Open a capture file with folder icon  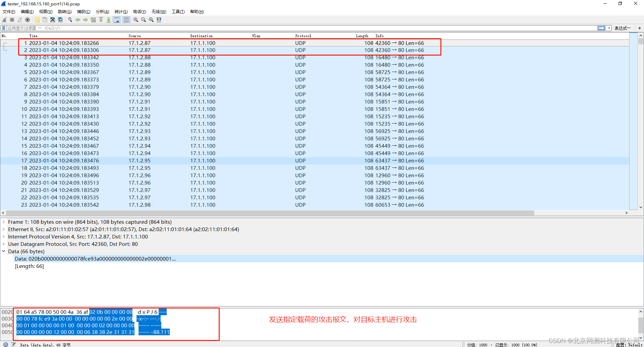click(x=37, y=20)
